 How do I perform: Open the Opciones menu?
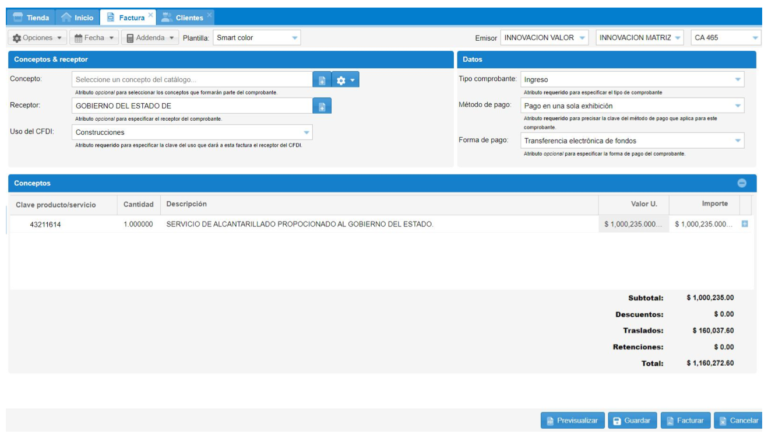38,38
